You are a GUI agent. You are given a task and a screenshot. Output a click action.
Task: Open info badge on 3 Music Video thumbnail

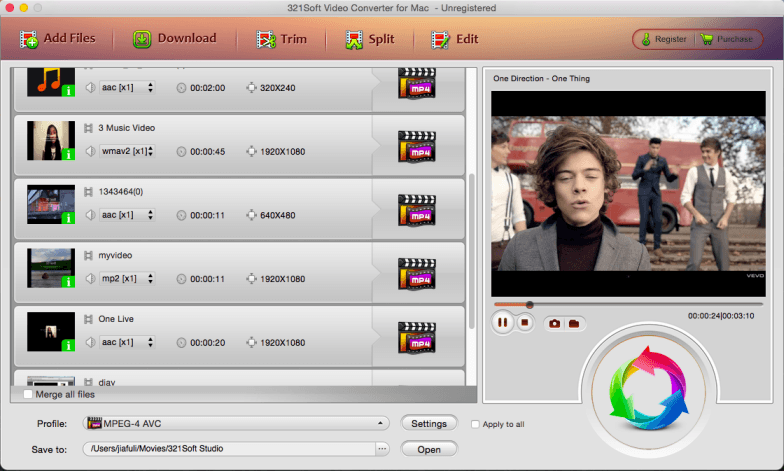coord(68,154)
